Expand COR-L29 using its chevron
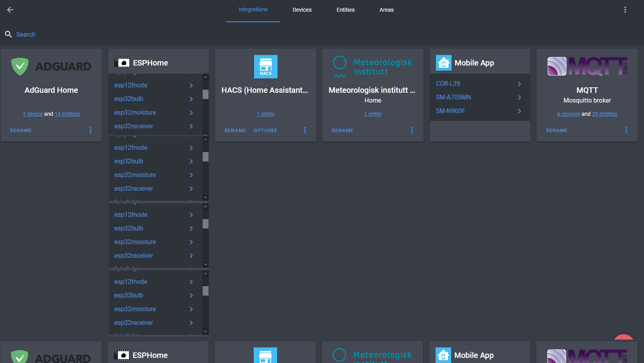The image size is (644, 363). pyautogui.click(x=519, y=84)
